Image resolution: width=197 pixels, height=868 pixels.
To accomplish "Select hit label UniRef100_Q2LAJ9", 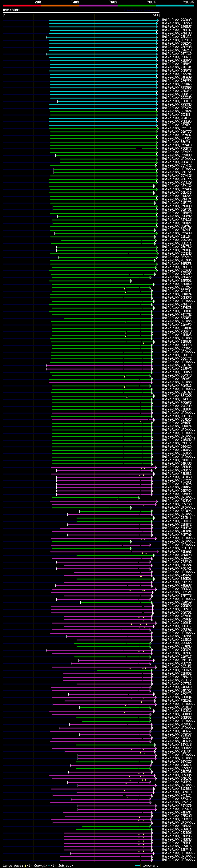I will (x=177, y=101).
